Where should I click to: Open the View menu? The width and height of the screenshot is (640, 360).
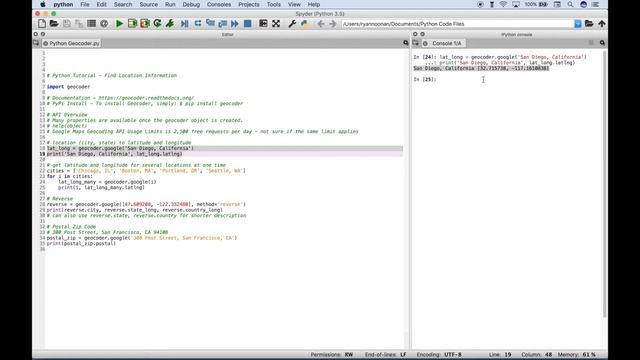[x=294, y=4]
